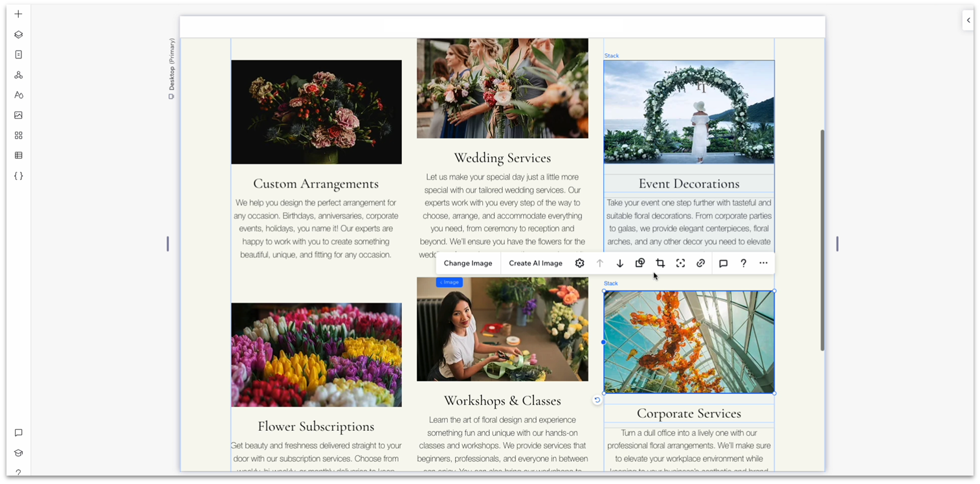The image size is (980, 484).
Task: Select the Custom Arrangements description paragraph
Action: (316, 229)
